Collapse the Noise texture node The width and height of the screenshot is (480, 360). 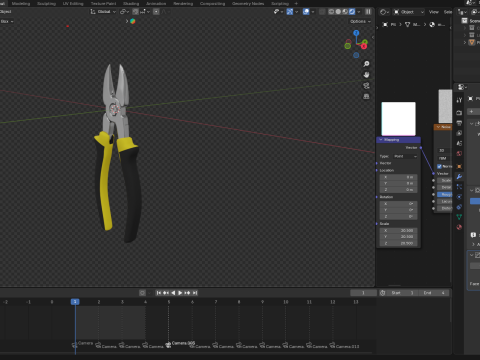438,127
